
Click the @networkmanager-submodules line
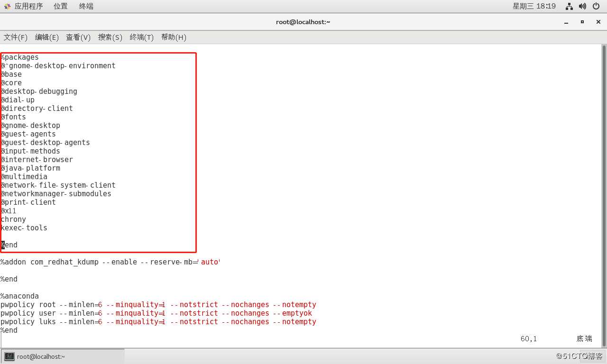tap(56, 194)
